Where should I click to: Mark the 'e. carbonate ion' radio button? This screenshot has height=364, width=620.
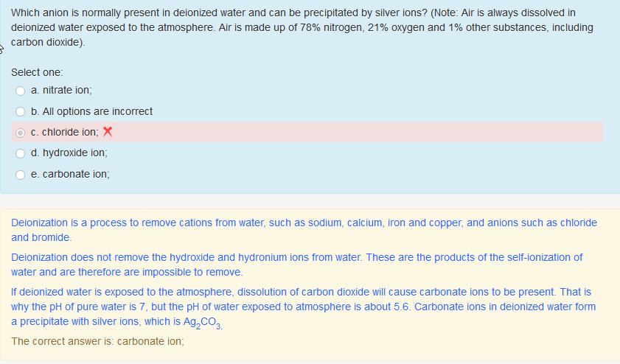pyautogui.click(x=21, y=175)
